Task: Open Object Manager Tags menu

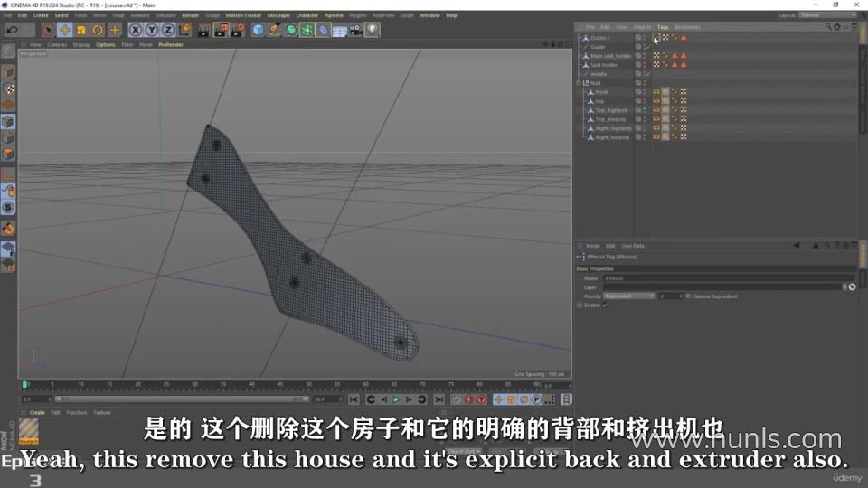Action: (663, 27)
